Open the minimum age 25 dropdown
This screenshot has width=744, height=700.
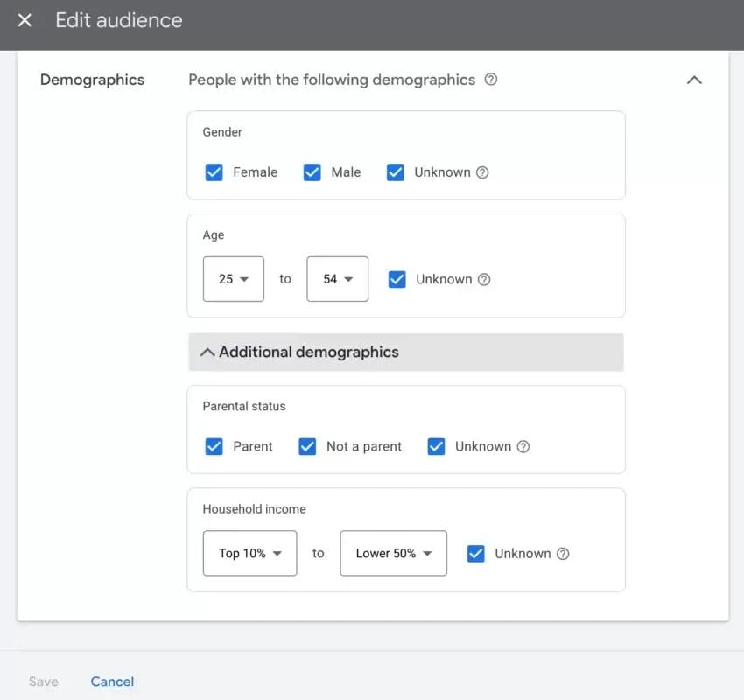coord(233,279)
